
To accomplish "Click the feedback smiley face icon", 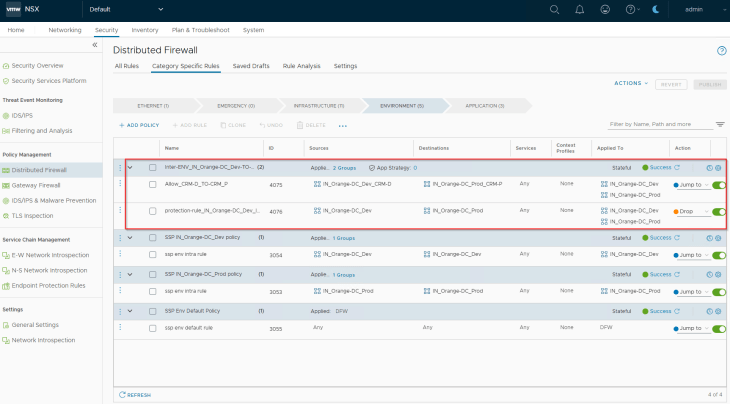I will pos(605,9).
